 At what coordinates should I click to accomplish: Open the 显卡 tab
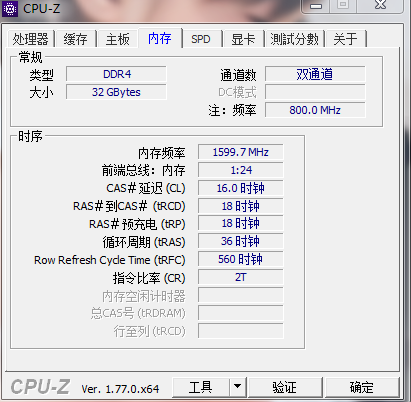click(243, 39)
